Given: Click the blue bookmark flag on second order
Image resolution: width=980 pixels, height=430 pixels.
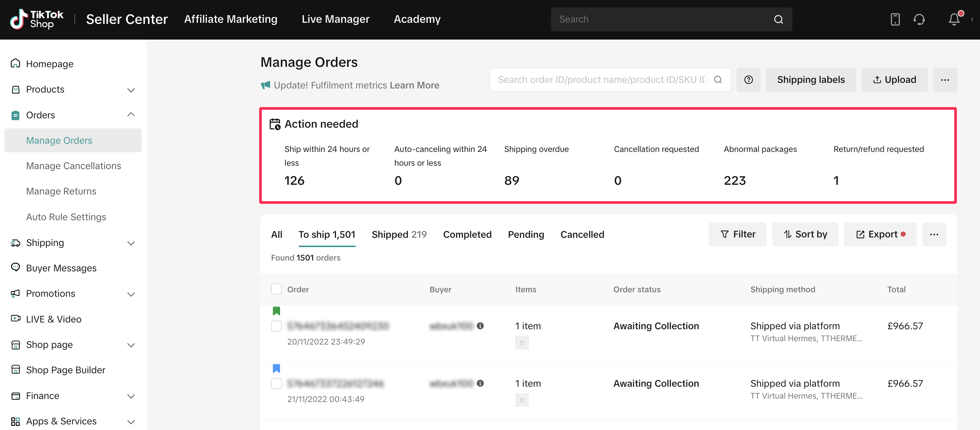Looking at the screenshot, I should [276, 368].
